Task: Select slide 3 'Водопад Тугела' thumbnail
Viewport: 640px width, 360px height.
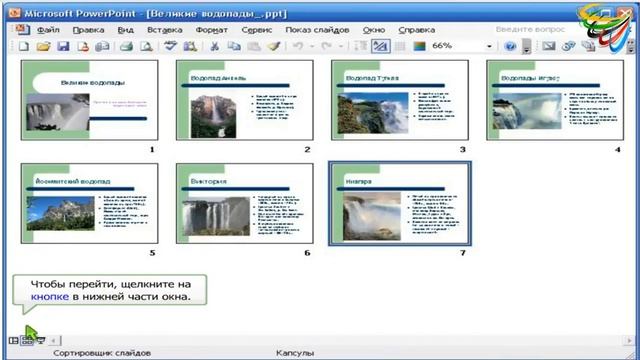Action: 400,100
